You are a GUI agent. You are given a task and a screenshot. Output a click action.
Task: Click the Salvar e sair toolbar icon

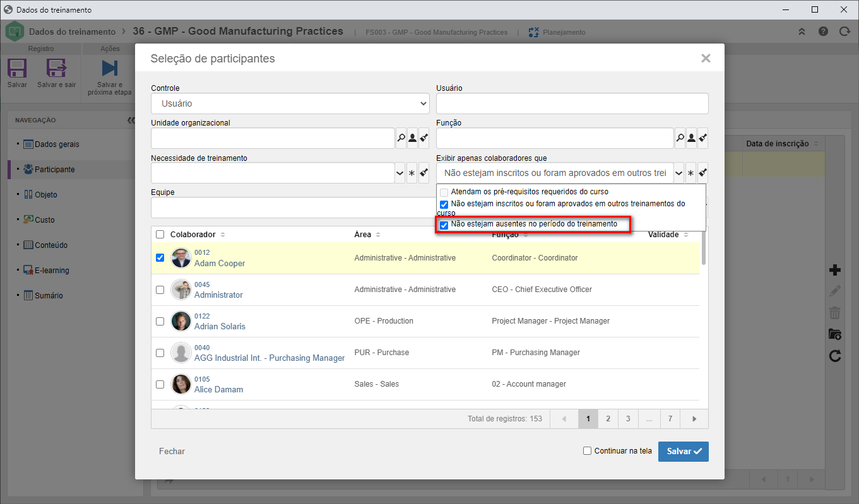[56, 67]
